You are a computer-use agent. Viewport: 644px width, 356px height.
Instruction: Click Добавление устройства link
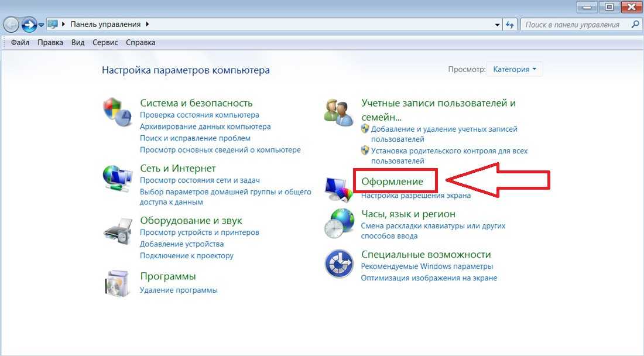point(182,244)
